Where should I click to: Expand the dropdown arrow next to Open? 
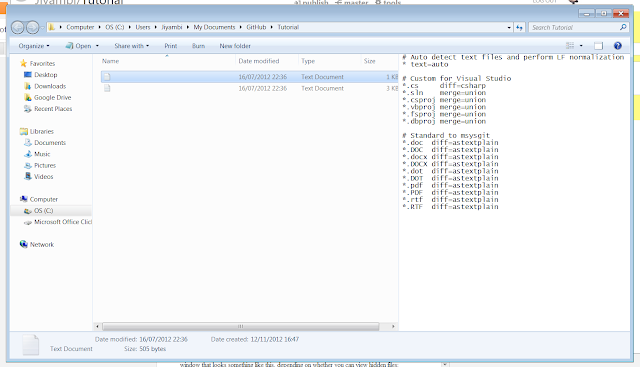(x=97, y=46)
